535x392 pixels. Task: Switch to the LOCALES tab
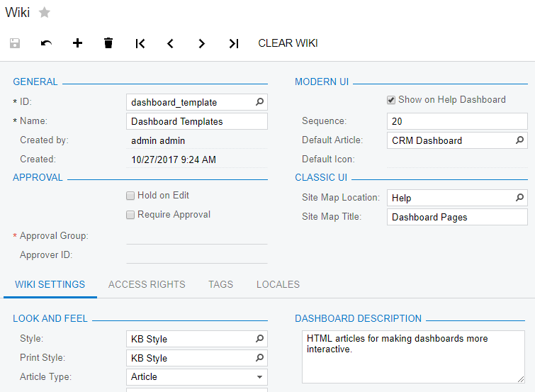(278, 284)
